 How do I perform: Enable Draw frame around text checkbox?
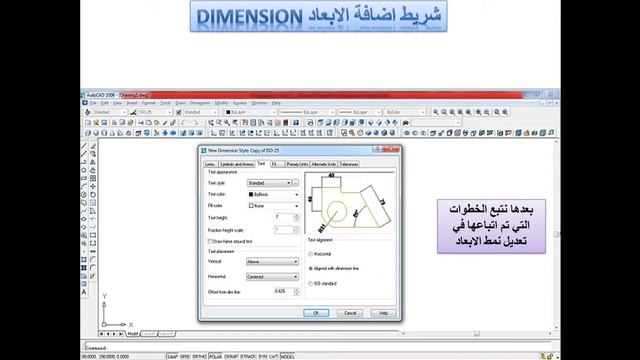(x=210, y=242)
